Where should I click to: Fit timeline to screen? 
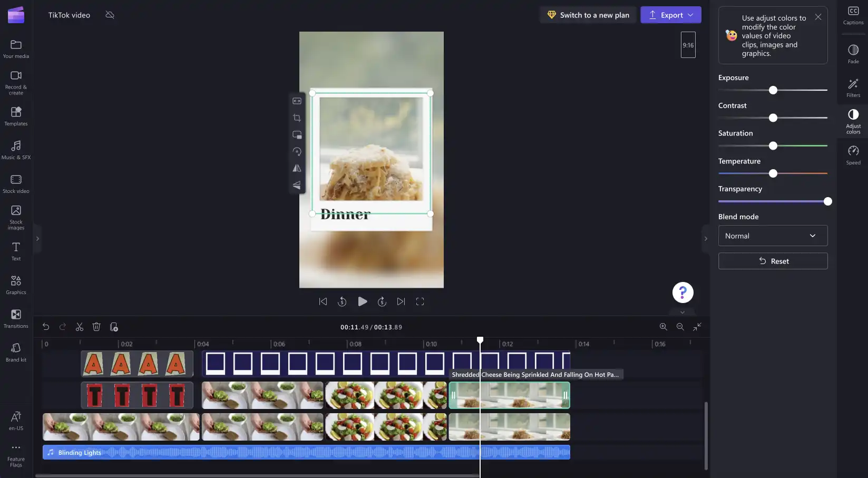tap(697, 327)
